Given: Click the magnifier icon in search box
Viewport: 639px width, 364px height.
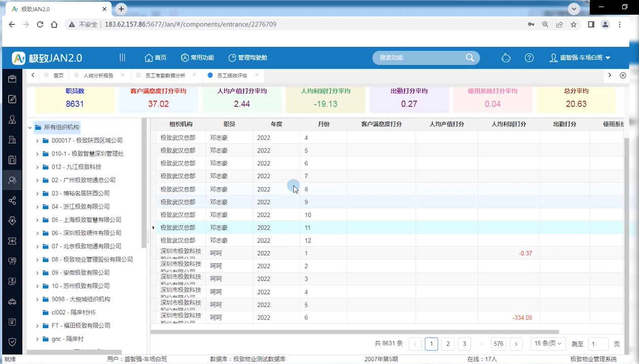Looking at the screenshot, I should 470,58.
